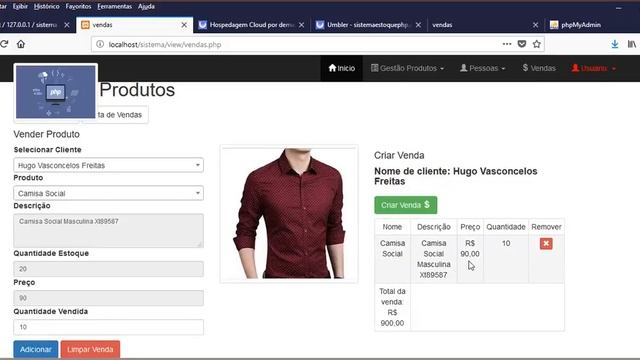640x360 pixels.
Task: Expand the Usuario dropdown menu
Action: coord(593,68)
